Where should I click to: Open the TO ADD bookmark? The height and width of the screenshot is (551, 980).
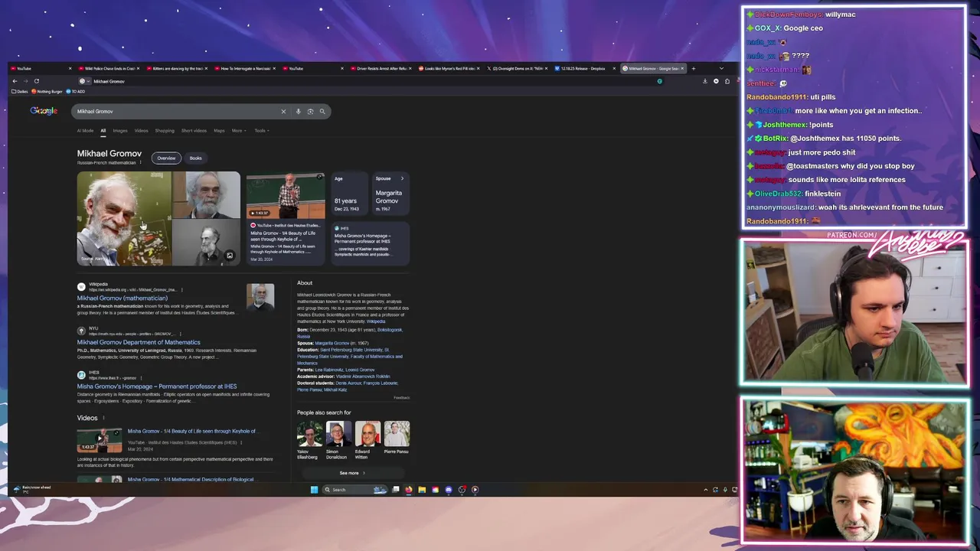76,92
